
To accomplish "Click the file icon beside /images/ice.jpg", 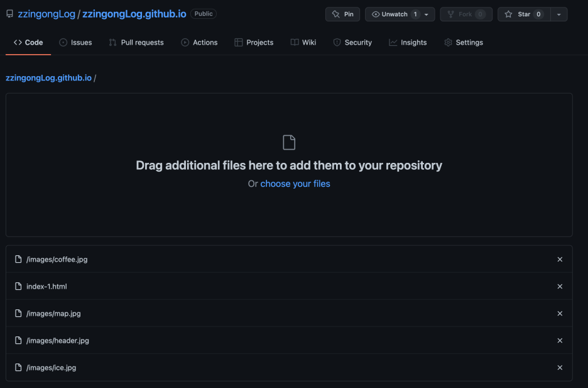I will click(18, 367).
